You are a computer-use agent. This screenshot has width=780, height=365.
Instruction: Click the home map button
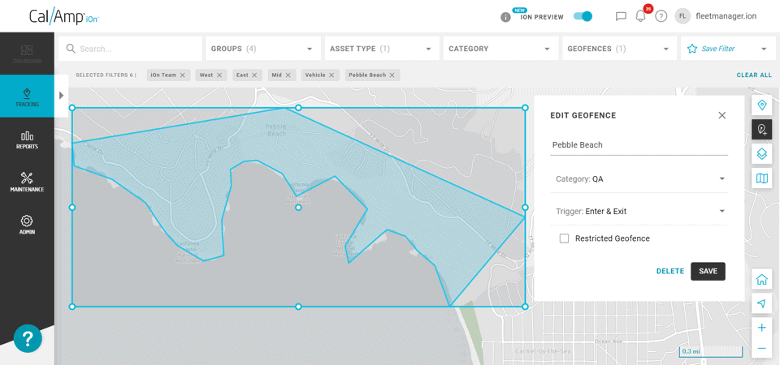(x=761, y=279)
